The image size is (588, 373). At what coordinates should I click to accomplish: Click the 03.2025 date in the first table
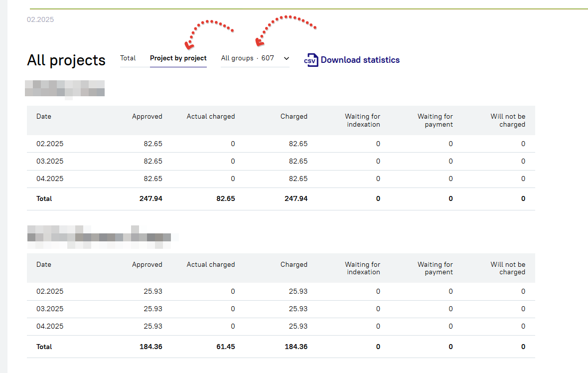point(50,162)
